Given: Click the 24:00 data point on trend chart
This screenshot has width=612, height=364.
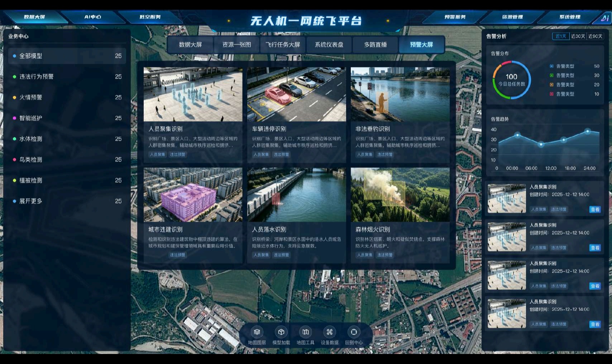Looking at the screenshot, I should point(588,131).
